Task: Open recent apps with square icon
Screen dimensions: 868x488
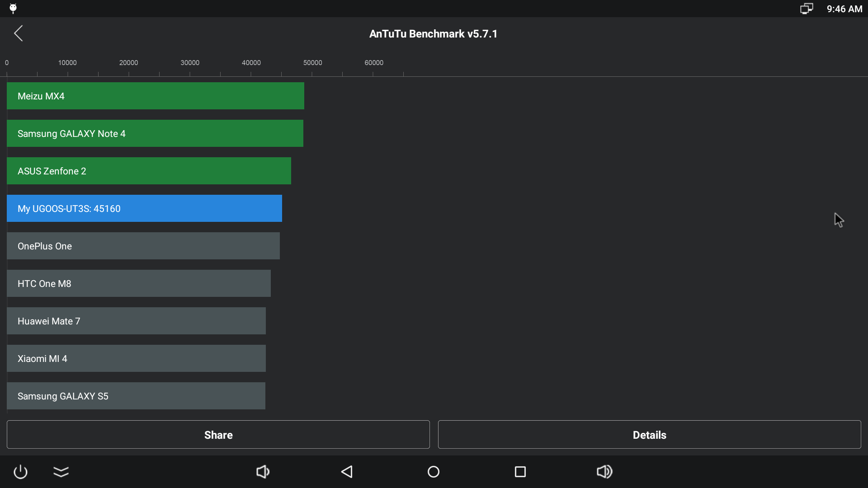Action: [x=520, y=472]
